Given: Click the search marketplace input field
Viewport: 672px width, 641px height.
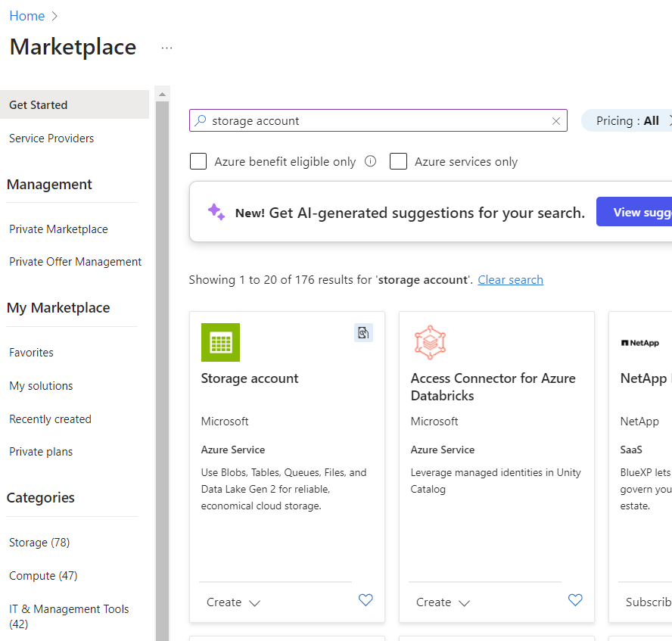Looking at the screenshot, I should [378, 121].
